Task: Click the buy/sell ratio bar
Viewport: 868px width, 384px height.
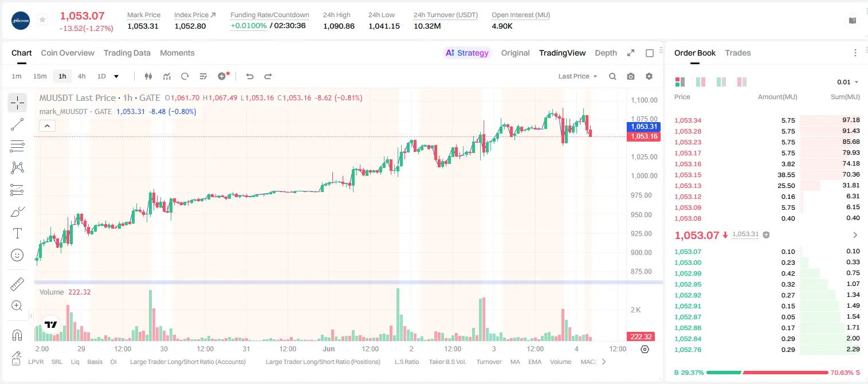Action: (768, 373)
